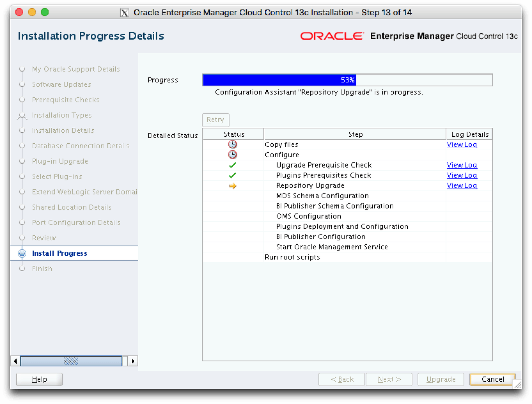Click the left scroll arrow in sidebar

coord(15,361)
